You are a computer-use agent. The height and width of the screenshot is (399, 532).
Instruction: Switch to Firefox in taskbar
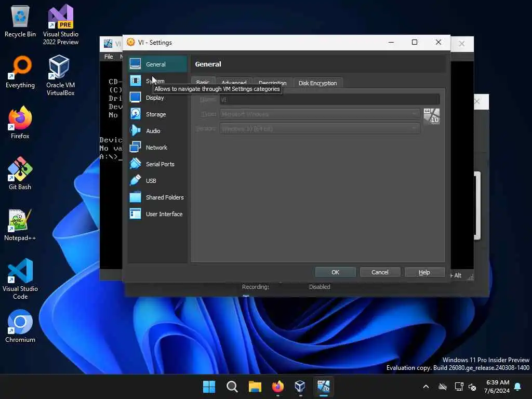point(277,387)
